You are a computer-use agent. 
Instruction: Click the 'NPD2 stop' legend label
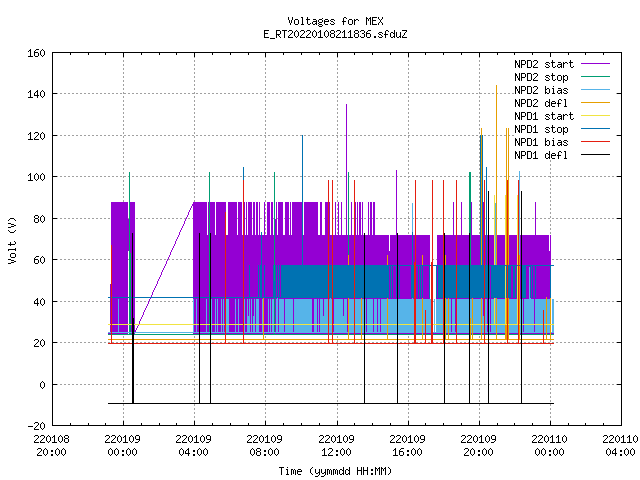[541, 77]
